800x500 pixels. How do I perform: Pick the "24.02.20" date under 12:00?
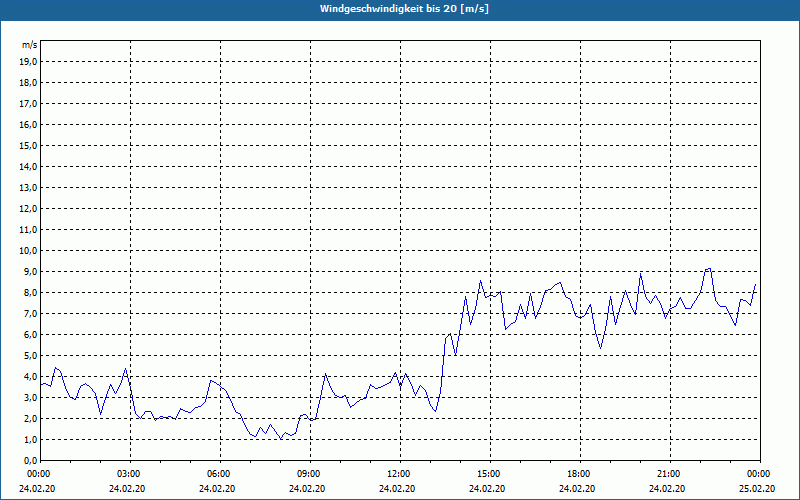pos(397,489)
